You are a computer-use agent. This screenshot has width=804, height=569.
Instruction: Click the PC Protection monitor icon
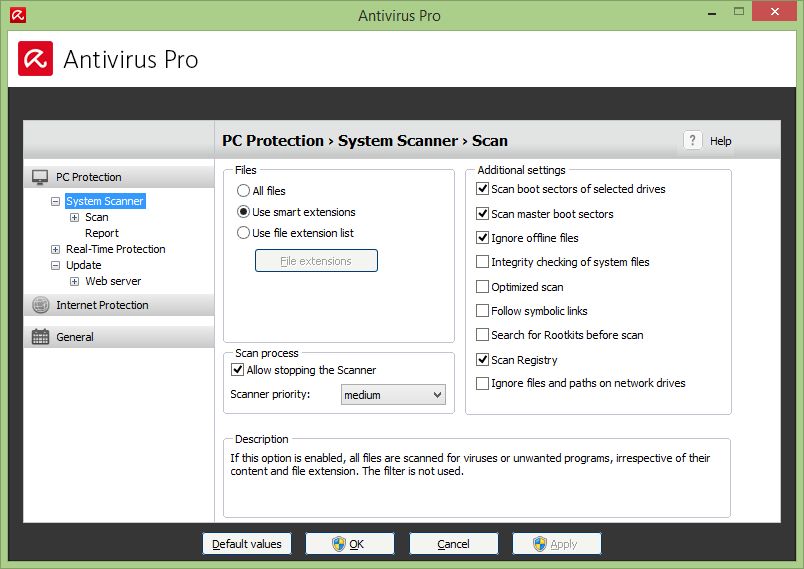pos(40,177)
